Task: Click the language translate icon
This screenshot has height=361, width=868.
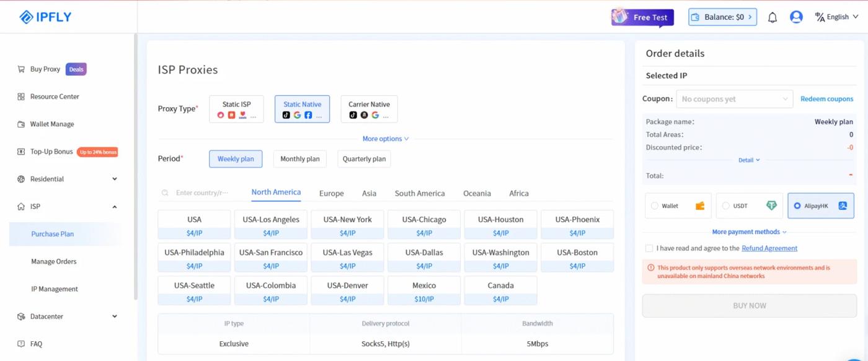Action: pos(820,17)
